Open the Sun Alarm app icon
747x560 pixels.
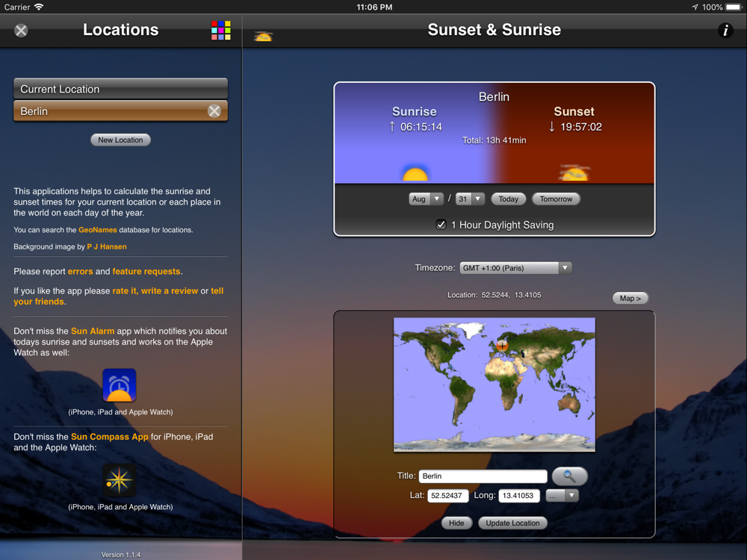pos(120,385)
